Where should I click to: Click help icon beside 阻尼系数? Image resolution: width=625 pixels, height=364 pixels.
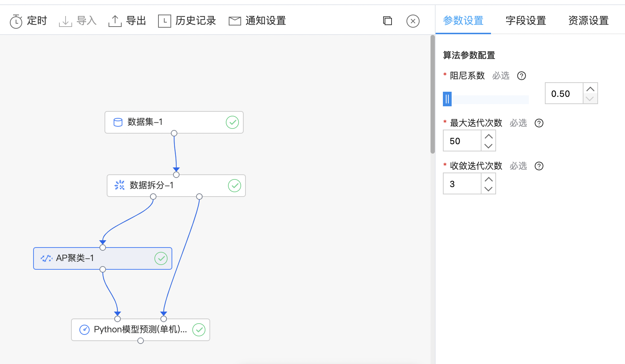point(522,76)
